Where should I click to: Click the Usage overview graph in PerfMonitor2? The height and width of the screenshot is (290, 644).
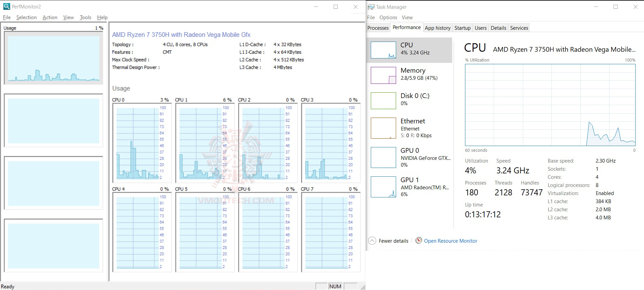(54, 58)
